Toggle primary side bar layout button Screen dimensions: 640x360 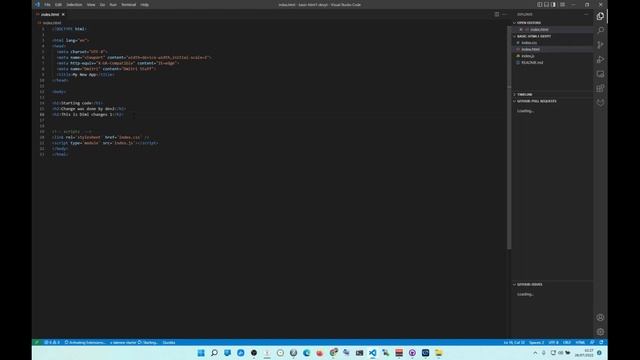[540, 4]
